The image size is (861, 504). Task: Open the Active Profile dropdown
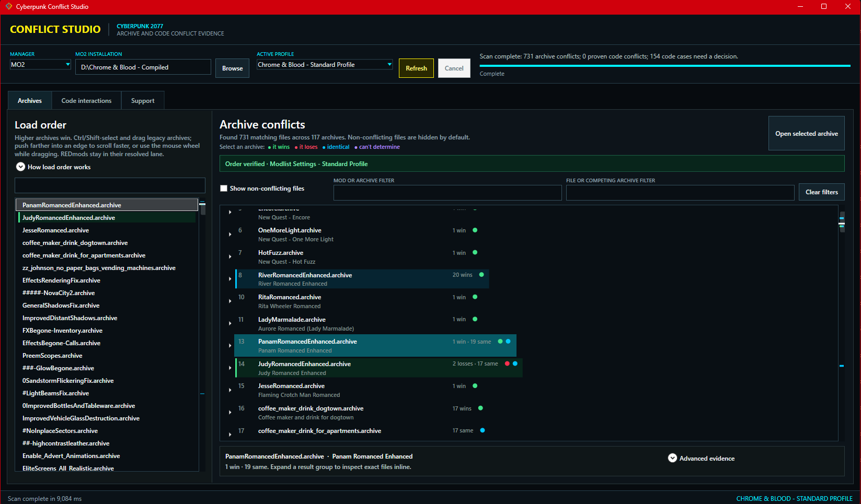click(x=325, y=65)
